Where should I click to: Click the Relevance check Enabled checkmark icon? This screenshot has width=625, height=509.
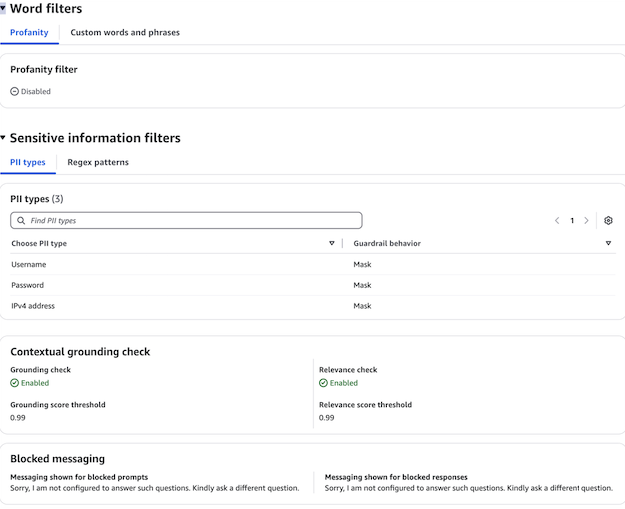pos(323,383)
